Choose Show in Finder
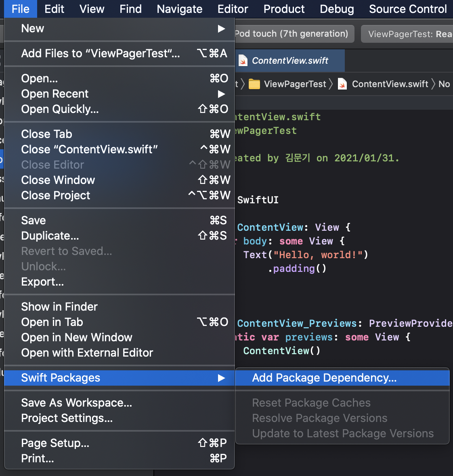Screen dimensions: 453x476 (x=120, y=307)
